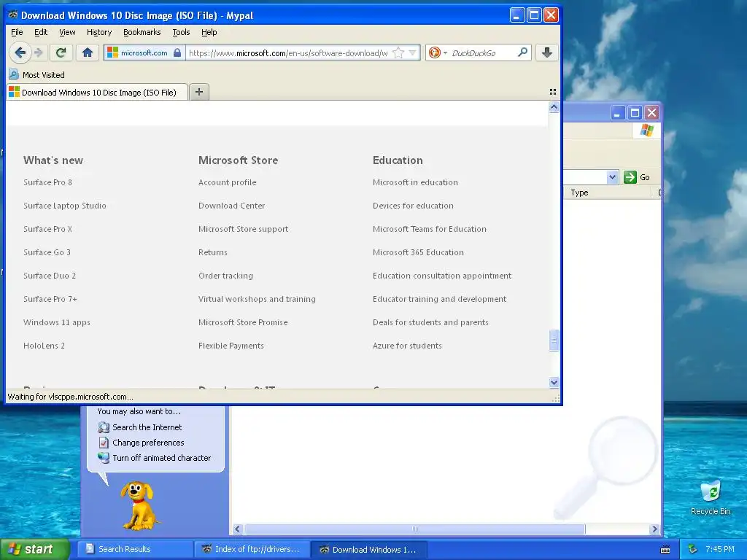The image size is (747, 560).
Task: Open the DuckDuckGo search engine selector
Action: pyautogui.click(x=438, y=52)
